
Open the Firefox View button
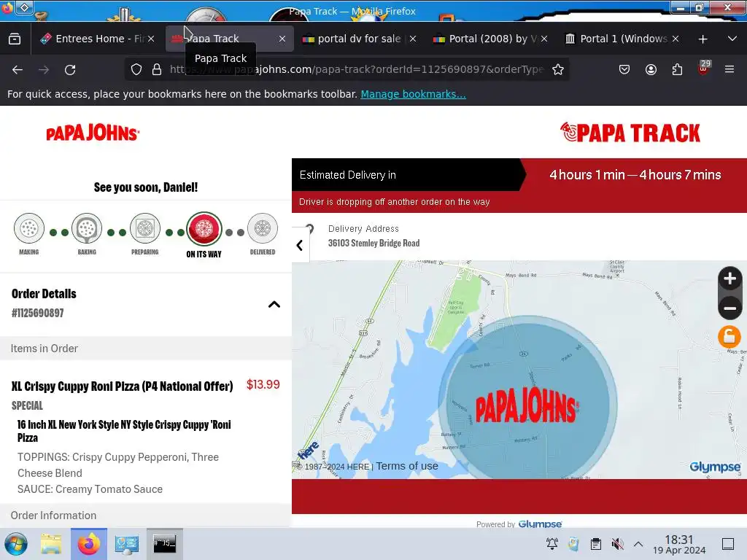[x=15, y=39]
